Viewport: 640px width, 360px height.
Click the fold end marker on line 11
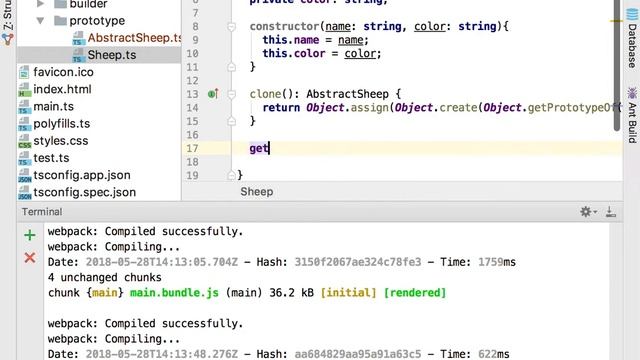click(x=231, y=67)
